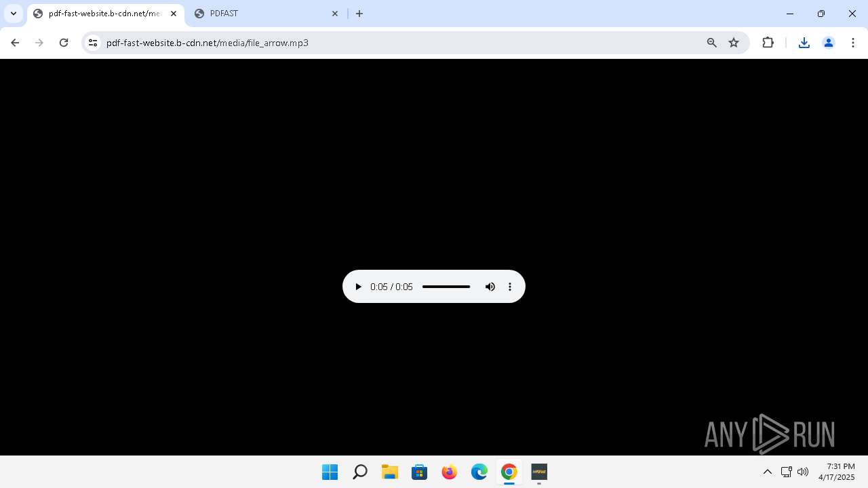Screen dimensions: 868x488
Task: Open the clock showing 7:31 PM
Action: (837, 472)
